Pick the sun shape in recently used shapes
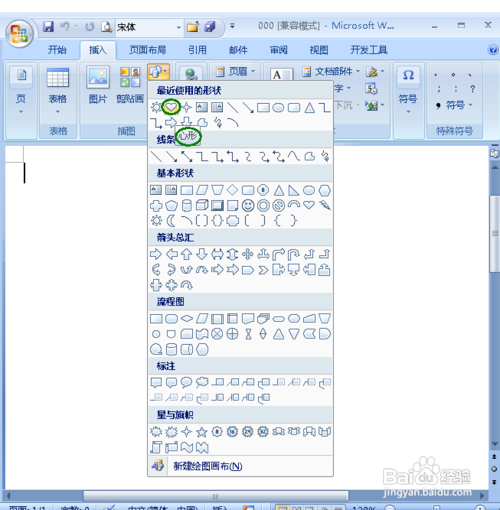Viewport: 500px width, 510px height. coord(156,107)
